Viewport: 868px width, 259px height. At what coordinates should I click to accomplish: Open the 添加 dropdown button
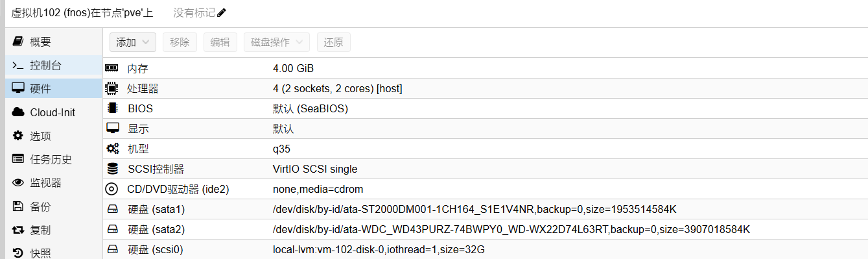coord(133,42)
